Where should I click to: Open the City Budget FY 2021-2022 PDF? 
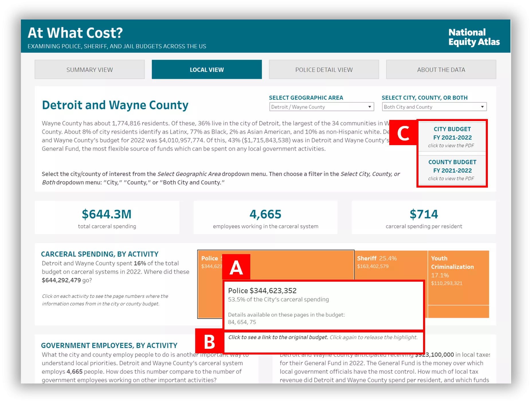tap(452, 137)
